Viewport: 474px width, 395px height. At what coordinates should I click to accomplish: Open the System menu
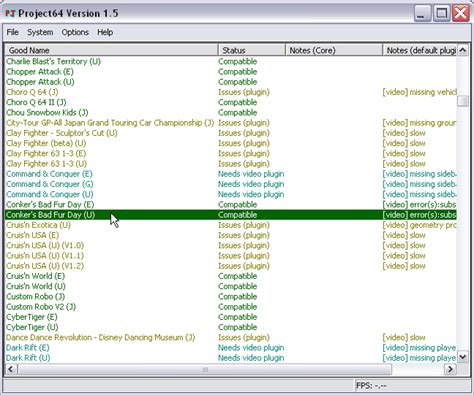tap(40, 32)
